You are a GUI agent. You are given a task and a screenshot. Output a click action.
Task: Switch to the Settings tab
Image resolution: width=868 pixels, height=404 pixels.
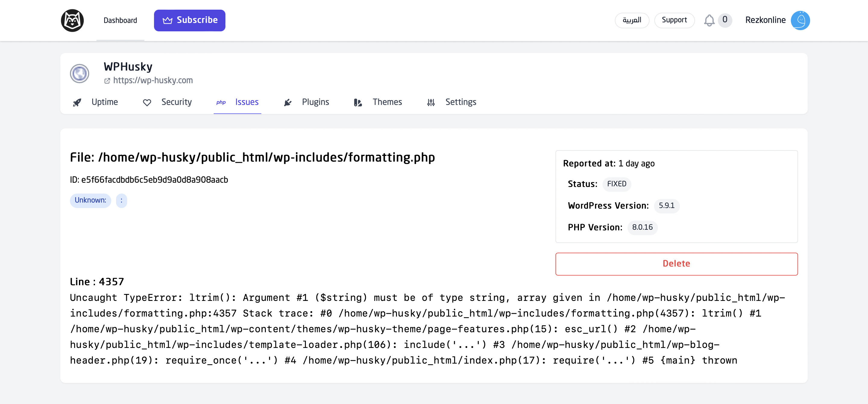(x=451, y=102)
